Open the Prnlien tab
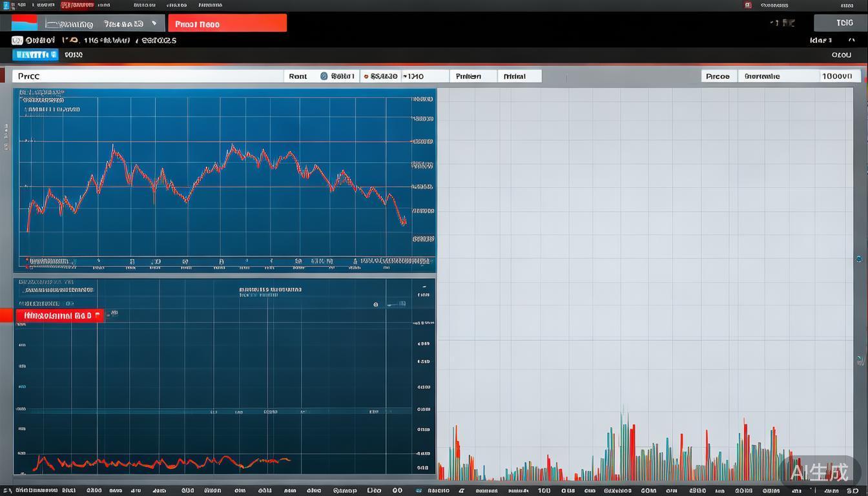Screen dimensions: 868x496 (468, 76)
